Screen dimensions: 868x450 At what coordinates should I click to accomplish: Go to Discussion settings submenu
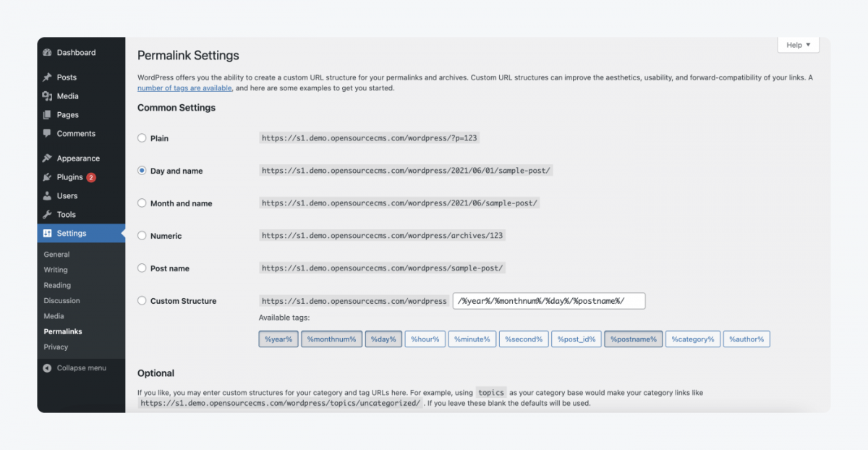tap(61, 301)
